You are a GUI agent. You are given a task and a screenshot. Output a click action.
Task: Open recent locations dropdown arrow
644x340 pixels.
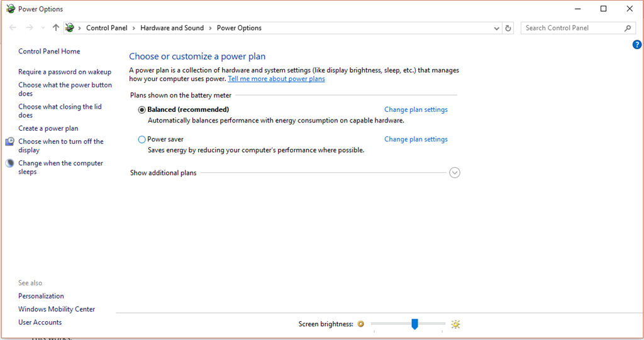point(43,28)
